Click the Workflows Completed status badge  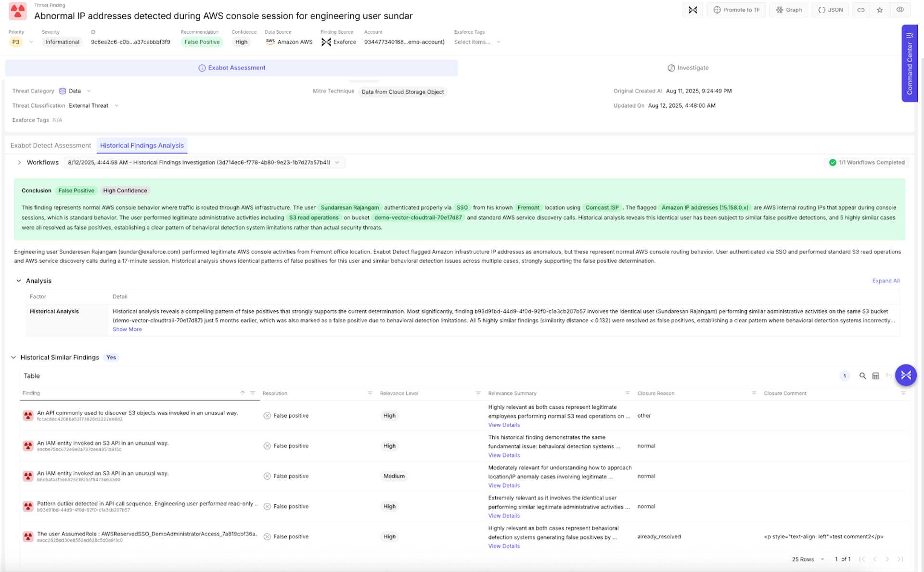click(x=866, y=163)
